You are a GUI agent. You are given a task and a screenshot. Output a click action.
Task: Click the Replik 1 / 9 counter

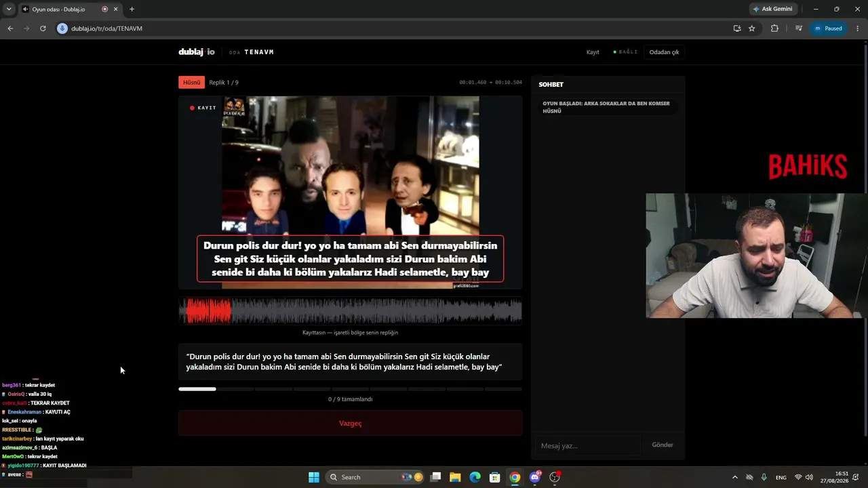pos(224,83)
